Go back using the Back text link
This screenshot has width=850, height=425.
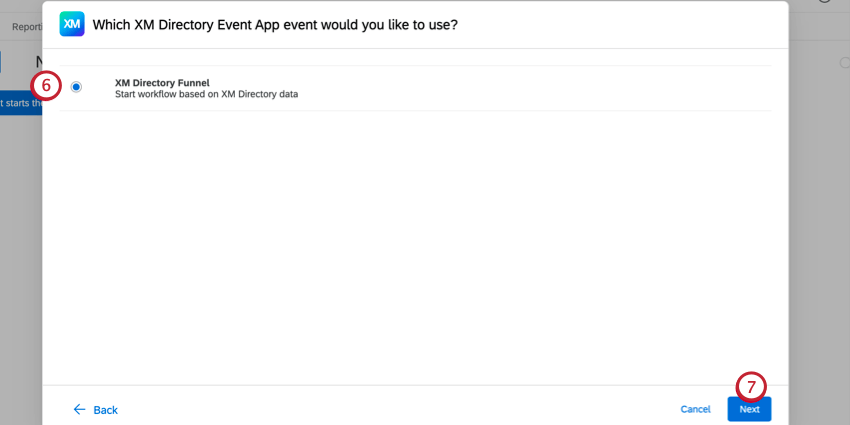click(x=105, y=410)
